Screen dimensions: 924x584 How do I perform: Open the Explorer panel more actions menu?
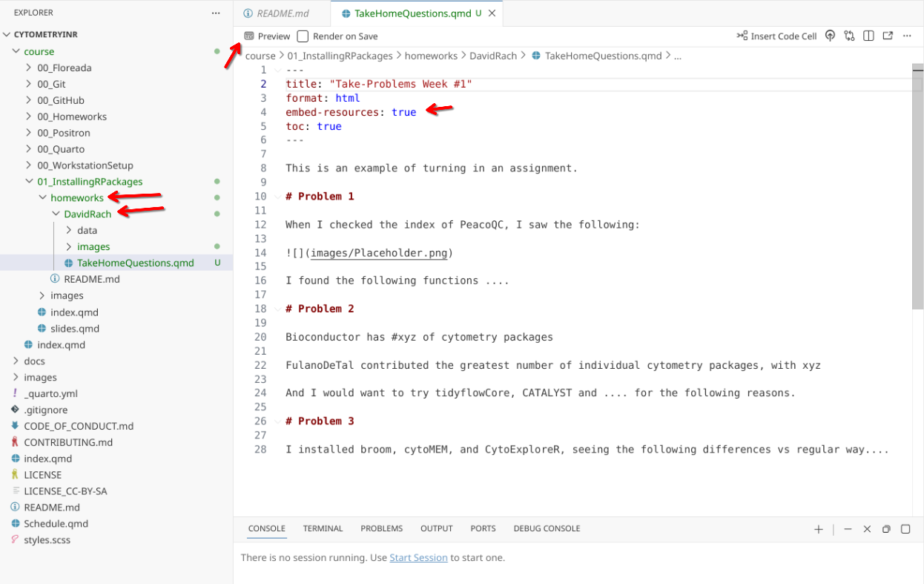click(x=216, y=13)
